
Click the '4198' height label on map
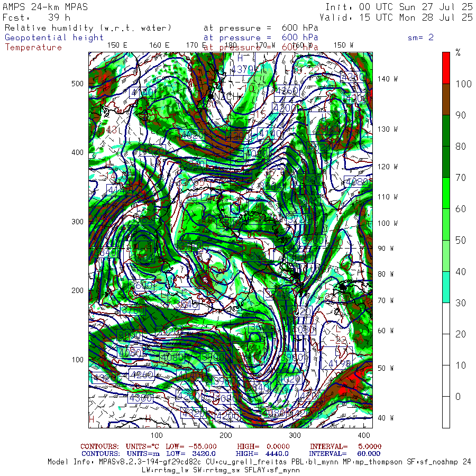pyautogui.click(x=340, y=363)
